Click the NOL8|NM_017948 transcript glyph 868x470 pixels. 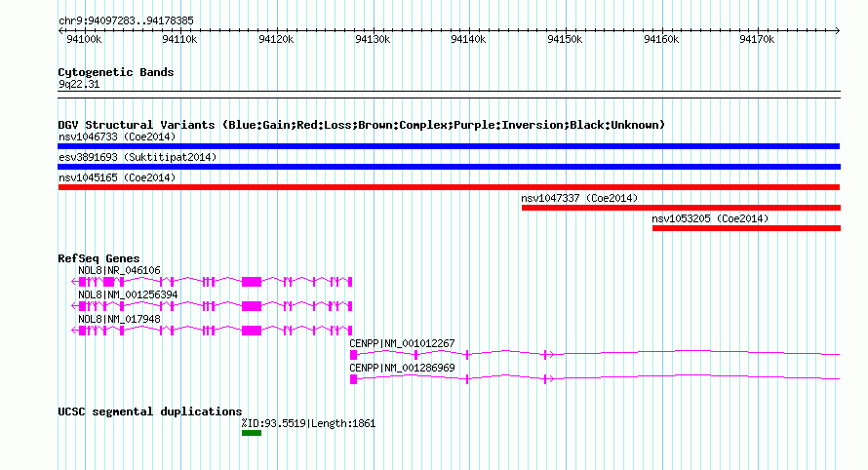point(212,331)
